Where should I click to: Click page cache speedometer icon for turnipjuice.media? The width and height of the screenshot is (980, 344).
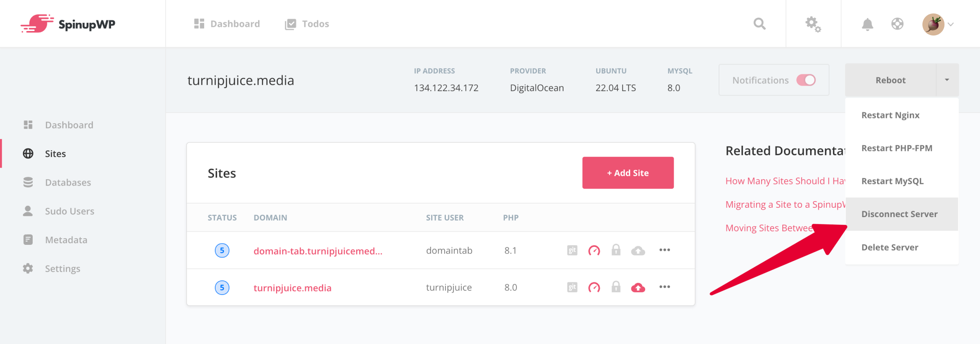click(594, 287)
